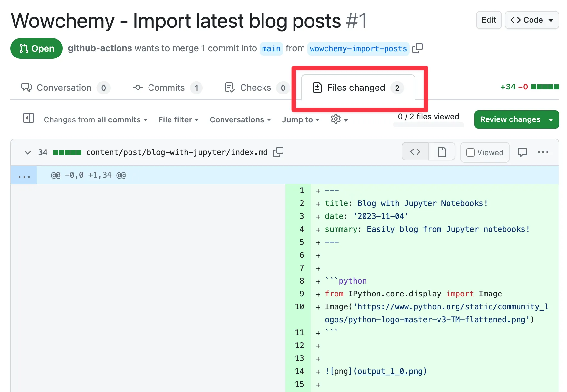Click the Edit button
The image size is (567, 392).
point(489,20)
